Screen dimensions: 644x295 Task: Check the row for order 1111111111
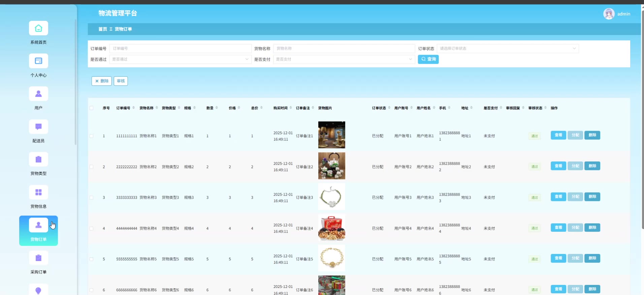click(x=91, y=136)
